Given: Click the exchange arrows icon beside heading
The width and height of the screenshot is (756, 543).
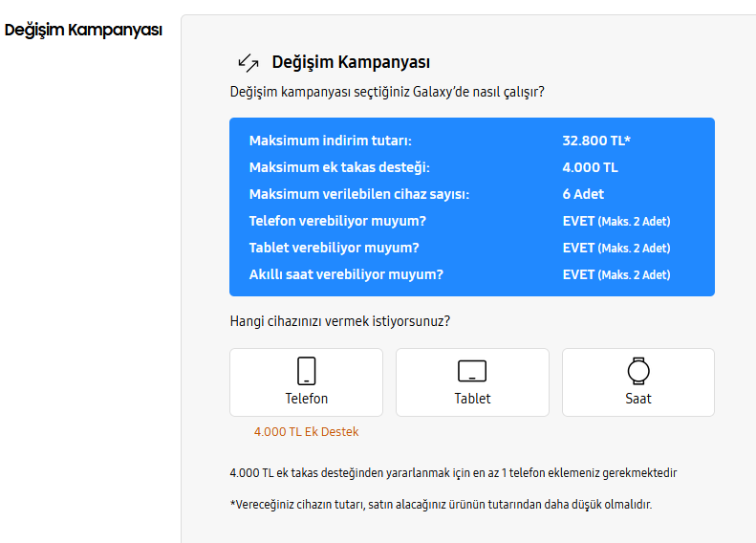Looking at the screenshot, I should click(x=248, y=63).
